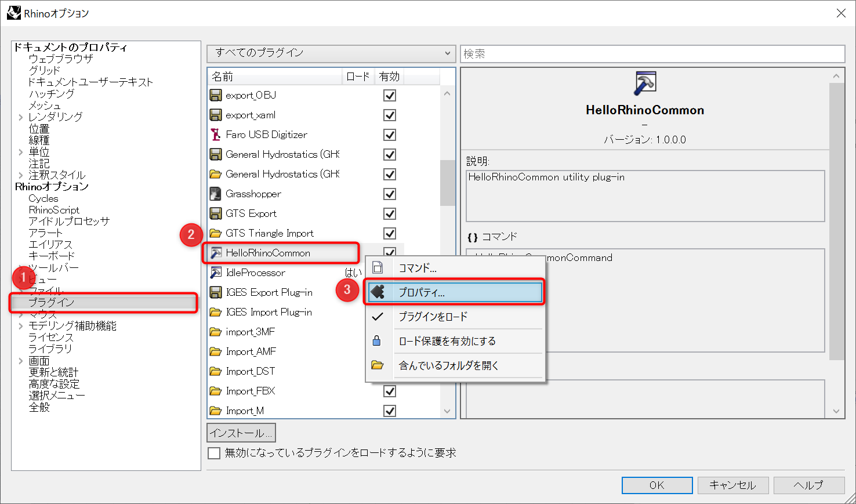Enable 無効になっているプラグインをロードするように要求 checkbox

pyautogui.click(x=214, y=452)
